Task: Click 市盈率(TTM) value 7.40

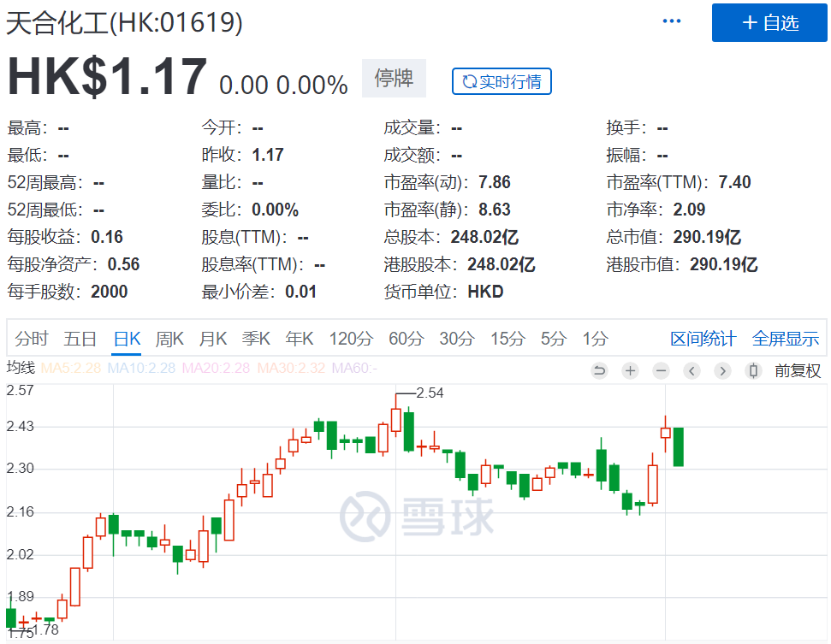Action: click(734, 182)
